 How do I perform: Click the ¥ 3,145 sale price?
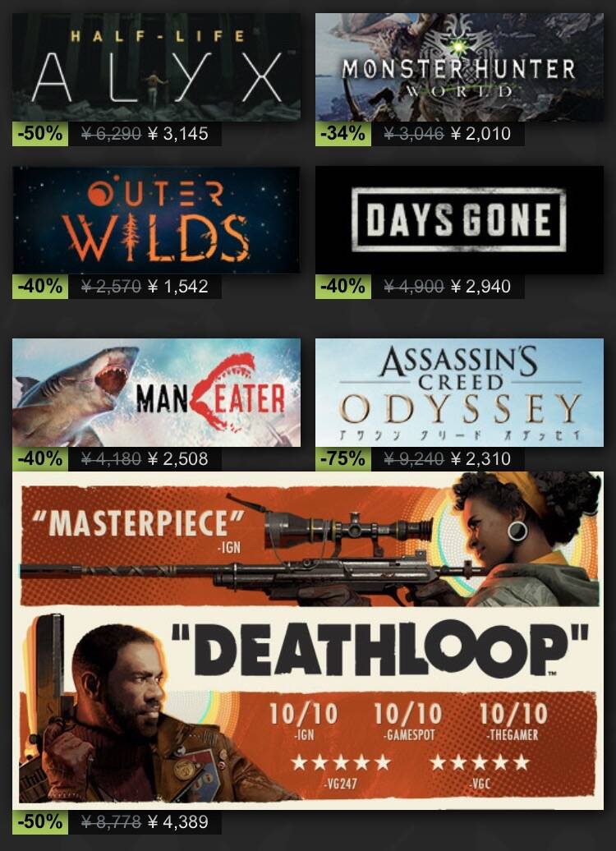pyautogui.click(x=178, y=134)
